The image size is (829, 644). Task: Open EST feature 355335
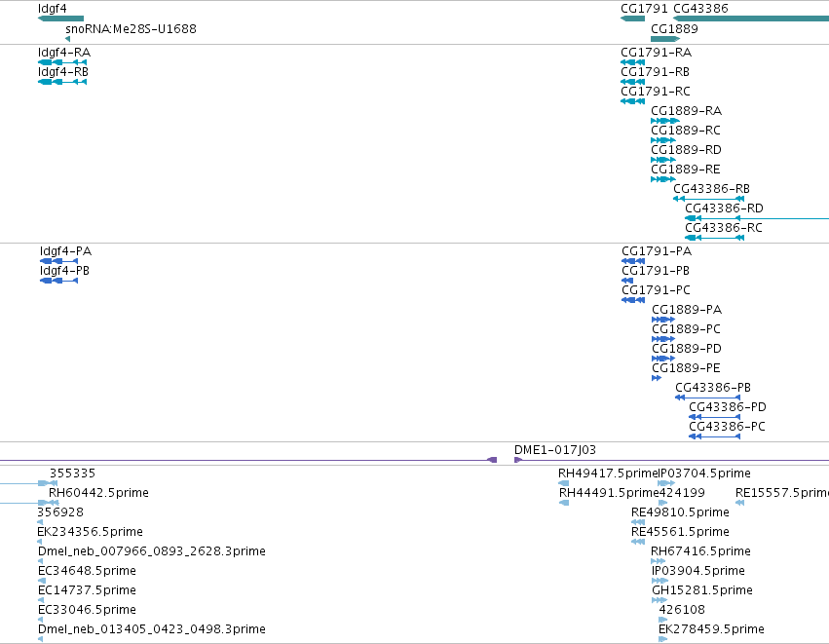pos(72,474)
